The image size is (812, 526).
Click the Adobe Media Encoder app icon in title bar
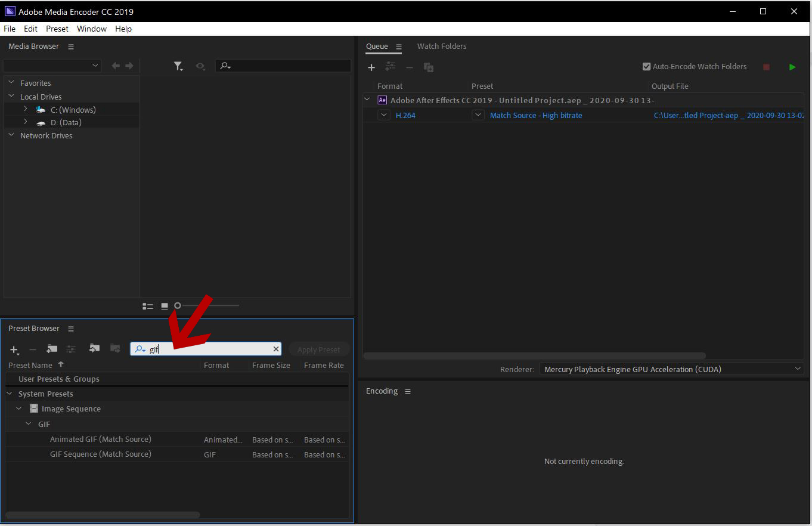(x=10, y=11)
